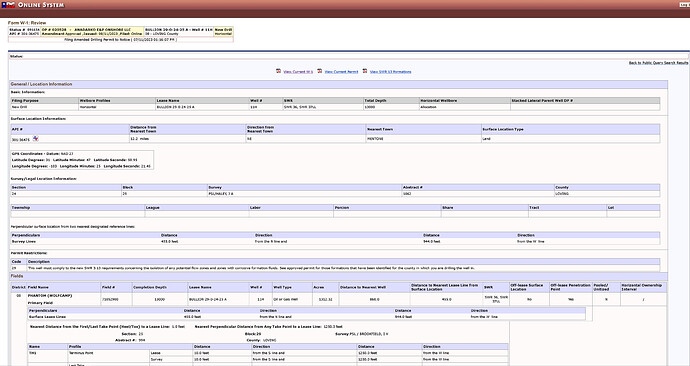
Task: Select 'New Drill' filing purpose cell
Action: 44,107
